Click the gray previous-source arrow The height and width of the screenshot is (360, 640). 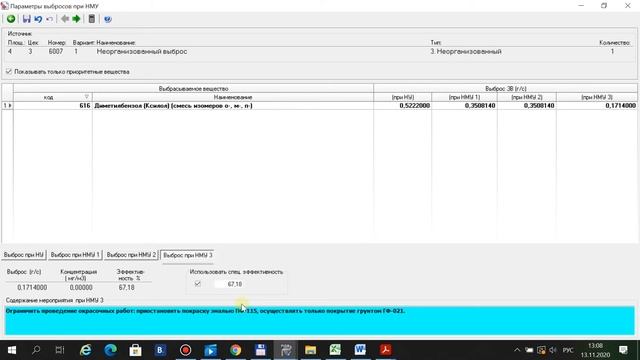pyautogui.click(x=64, y=19)
